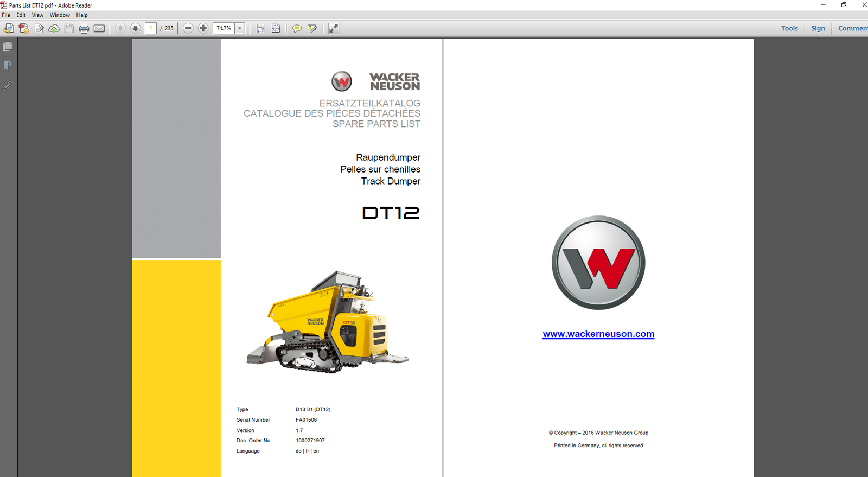Select the highlight text tool

[x=312, y=28]
